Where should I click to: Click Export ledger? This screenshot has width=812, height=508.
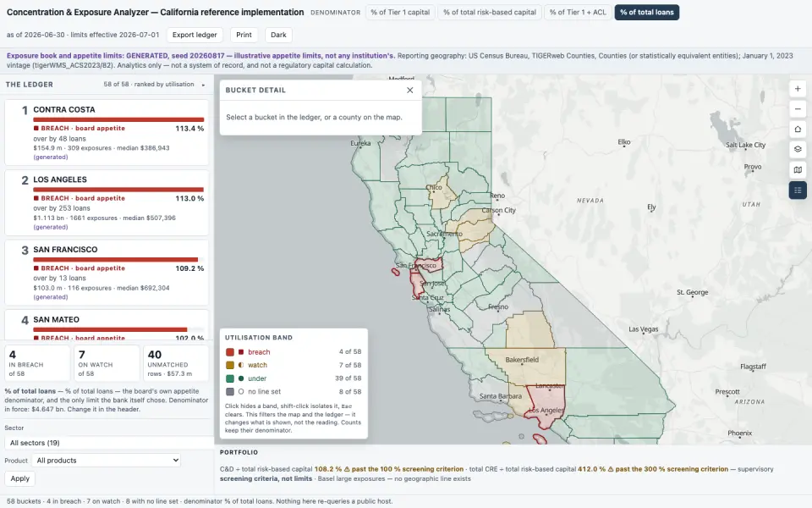pyautogui.click(x=195, y=35)
